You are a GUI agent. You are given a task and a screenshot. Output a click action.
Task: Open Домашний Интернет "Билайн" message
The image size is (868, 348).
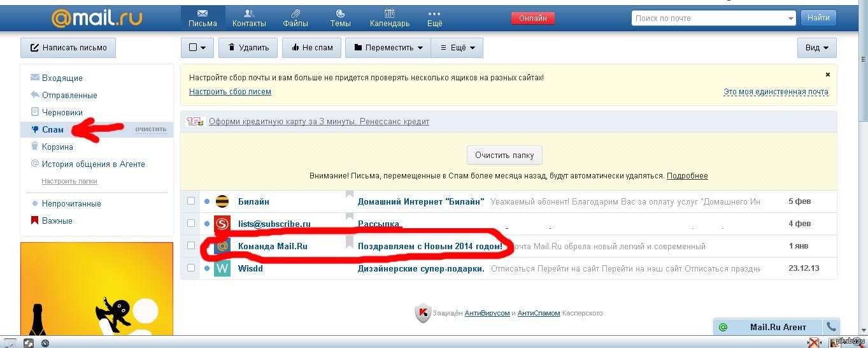(421, 201)
